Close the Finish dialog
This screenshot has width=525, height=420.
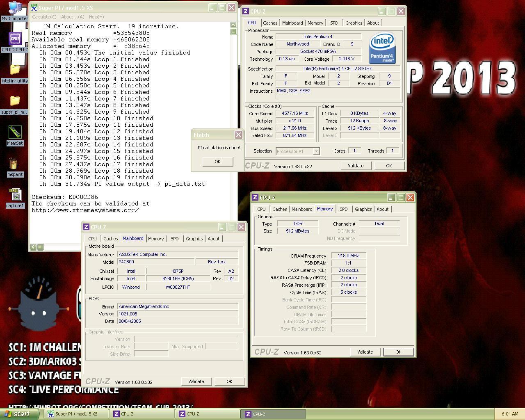pos(238,135)
